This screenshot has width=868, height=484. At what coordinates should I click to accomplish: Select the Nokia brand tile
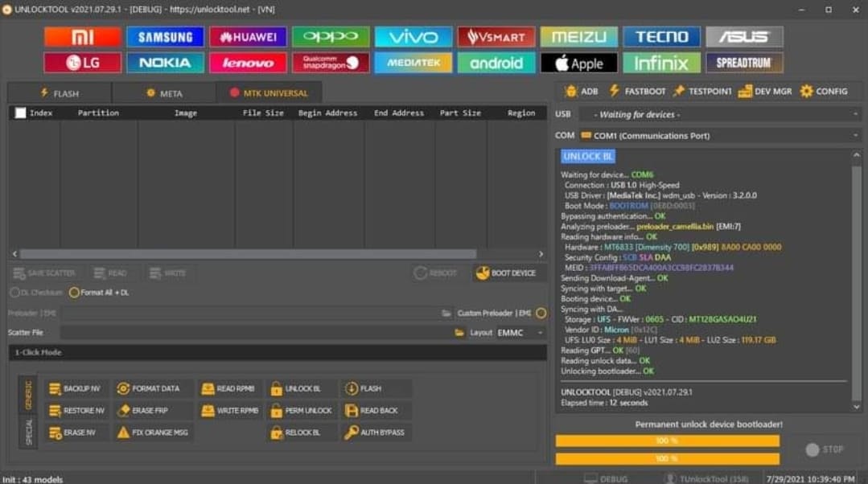165,63
